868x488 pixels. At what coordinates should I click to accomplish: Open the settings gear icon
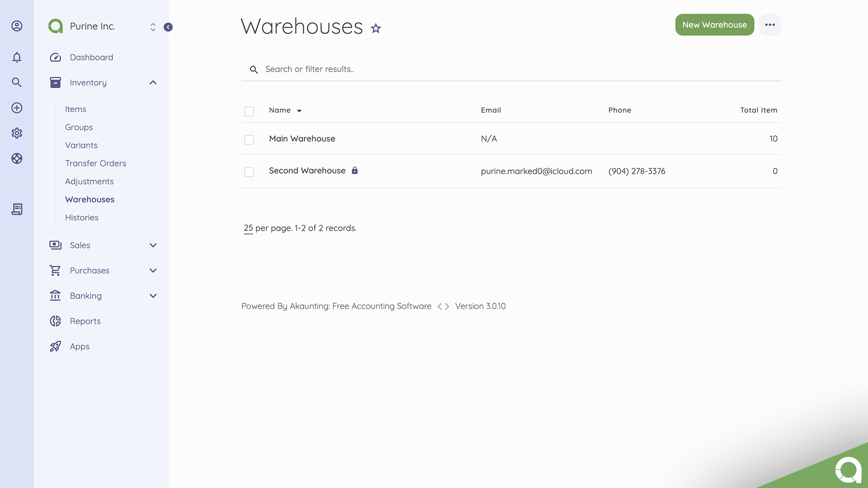click(17, 133)
